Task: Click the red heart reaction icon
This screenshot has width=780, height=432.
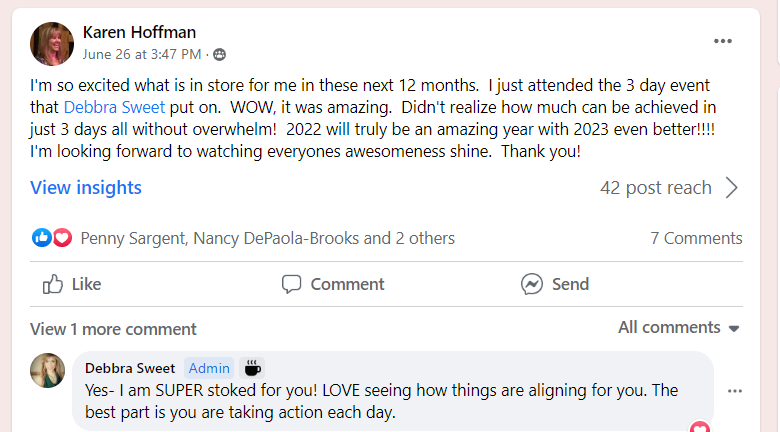Action: pos(62,238)
